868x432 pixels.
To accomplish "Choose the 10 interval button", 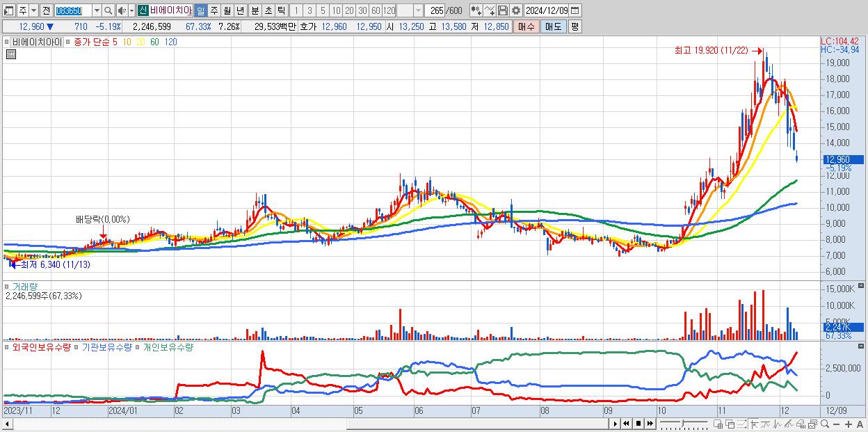I will [336, 10].
